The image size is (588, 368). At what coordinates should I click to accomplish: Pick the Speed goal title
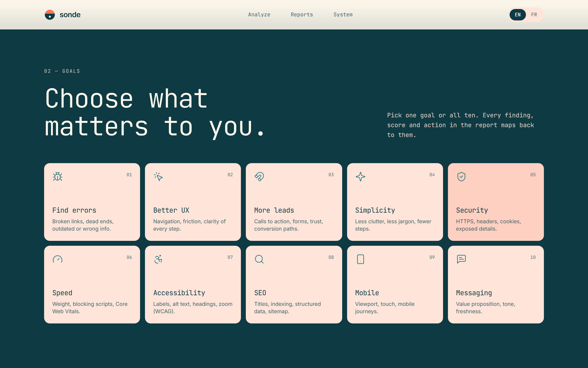62,293
